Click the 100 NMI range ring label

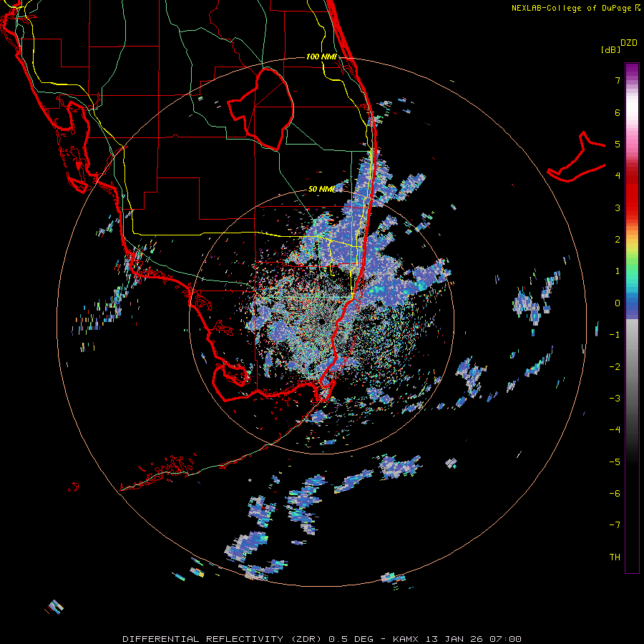pos(321,57)
